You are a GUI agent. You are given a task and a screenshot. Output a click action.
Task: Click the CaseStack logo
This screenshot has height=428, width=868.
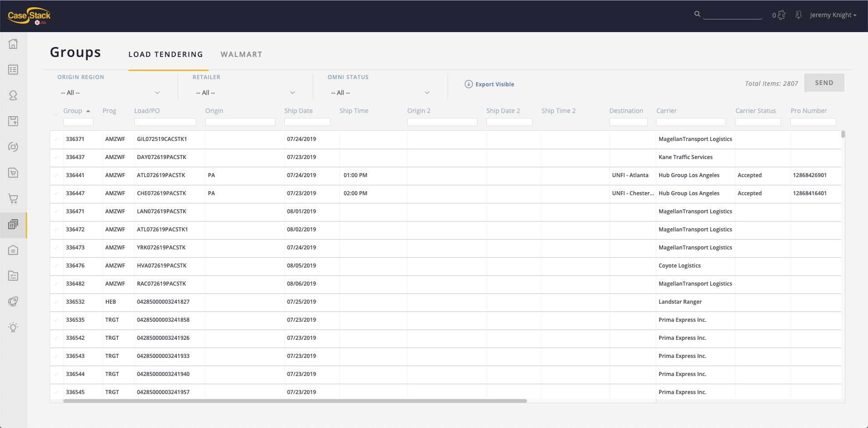click(x=29, y=16)
